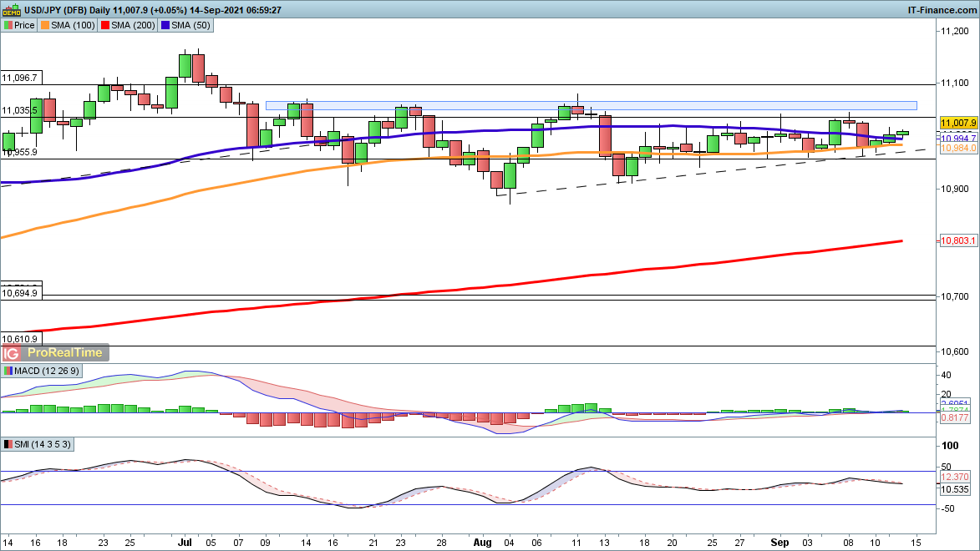This screenshot has width=980, height=551.
Task: Click the orange SMA (100) color swatch
Action: tap(45, 25)
